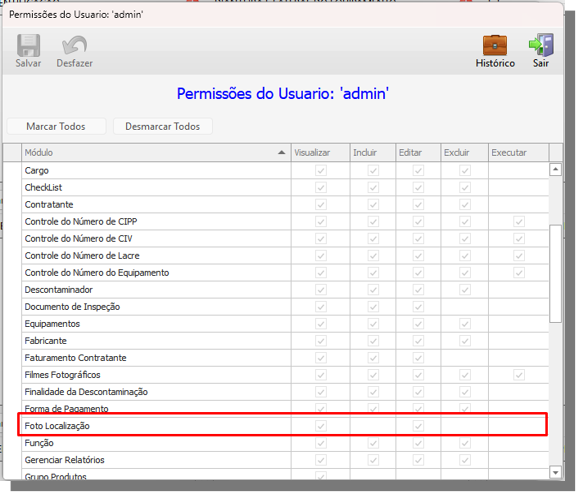Toggle Editar checkbox for Foto Localização
576x492 pixels.
[418, 426]
